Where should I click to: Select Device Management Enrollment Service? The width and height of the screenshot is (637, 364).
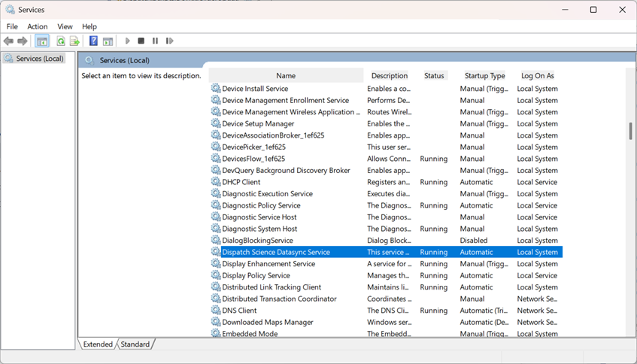[285, 100]
